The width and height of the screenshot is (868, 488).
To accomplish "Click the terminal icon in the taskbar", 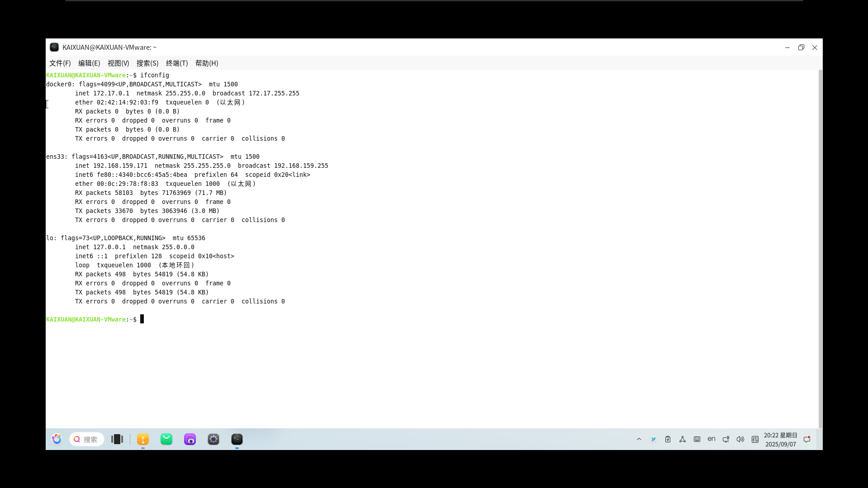I will pyautogui.click(x=237, y=439).
